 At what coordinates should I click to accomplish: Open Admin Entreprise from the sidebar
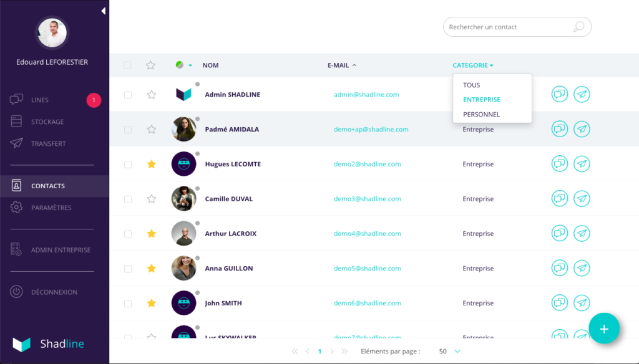pos(17,249)
